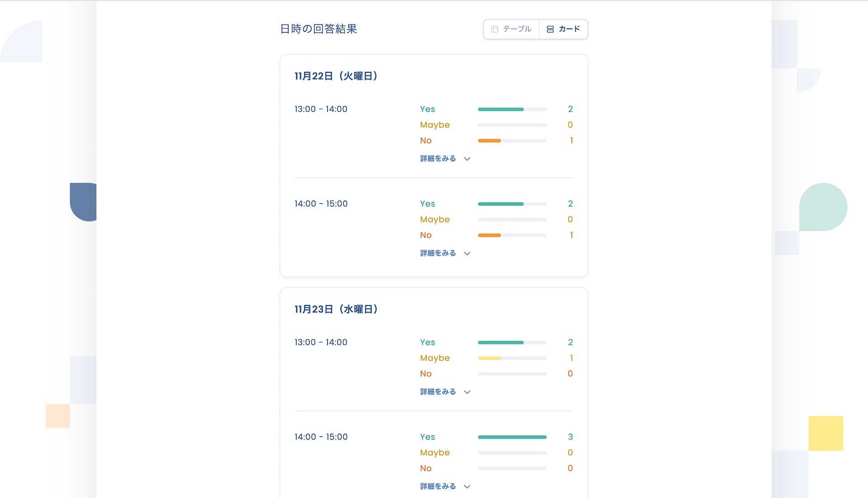868x498 pixels.
Task: Click 13:00 - 14:00 time under 11月23日
Action: [x=321, y=342]
